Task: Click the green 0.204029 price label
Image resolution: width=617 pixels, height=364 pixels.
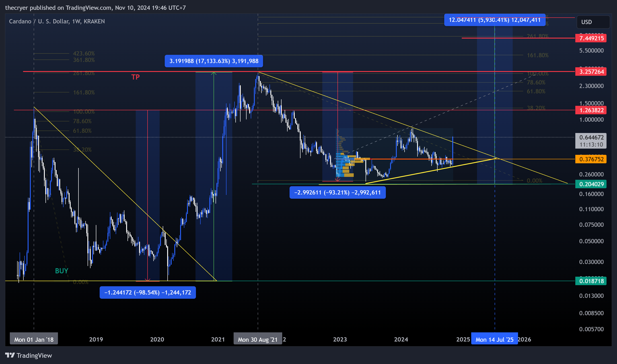Action: [x=591, y=184]
